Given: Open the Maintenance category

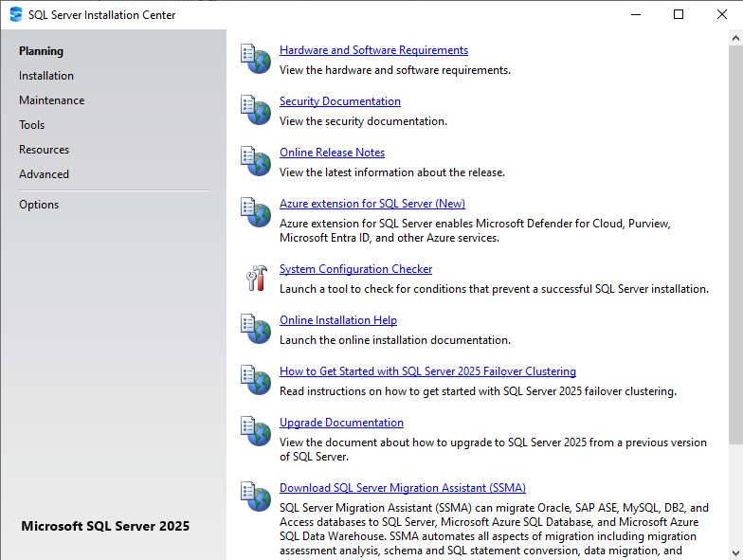Looking at the screenshot, I should pyautogui.click(x=51, y=100).
